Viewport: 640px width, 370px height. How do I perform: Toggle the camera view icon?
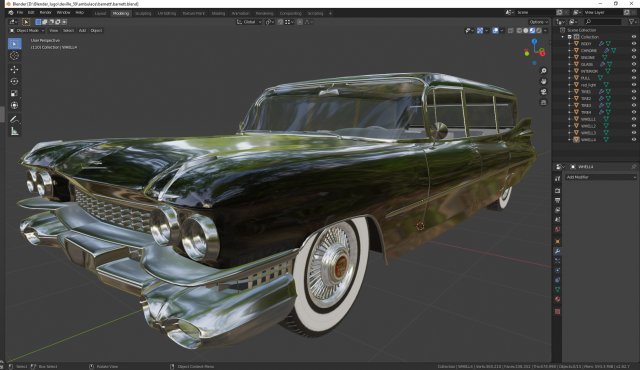click(x=544, y=92)
